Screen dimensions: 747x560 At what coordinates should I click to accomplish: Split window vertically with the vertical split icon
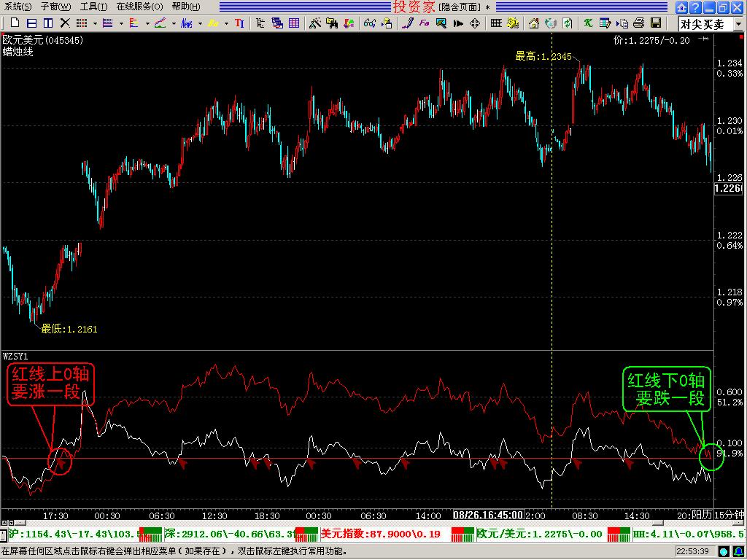click(x=48, y=23)
